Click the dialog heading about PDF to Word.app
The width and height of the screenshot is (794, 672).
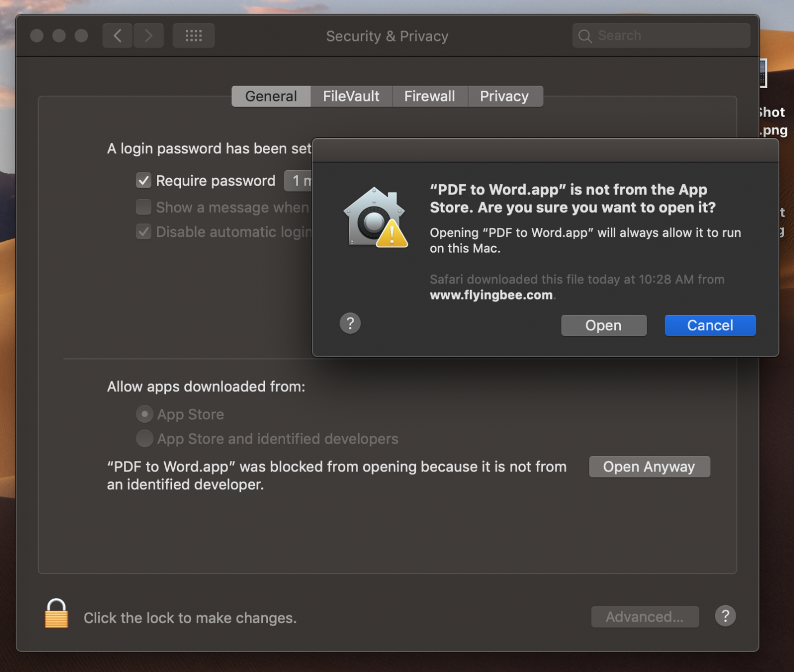click(x=573, y=199)
